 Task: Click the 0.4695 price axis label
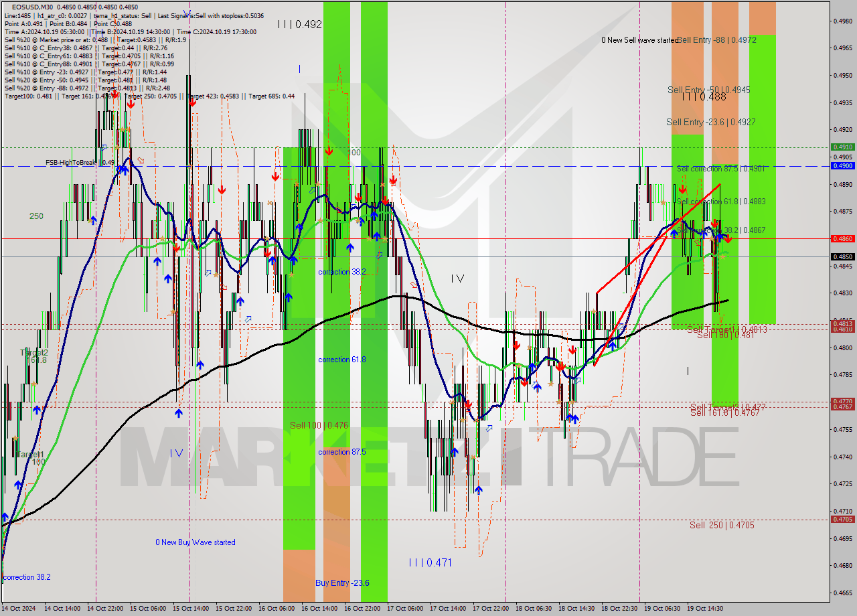tap(843, 538)
